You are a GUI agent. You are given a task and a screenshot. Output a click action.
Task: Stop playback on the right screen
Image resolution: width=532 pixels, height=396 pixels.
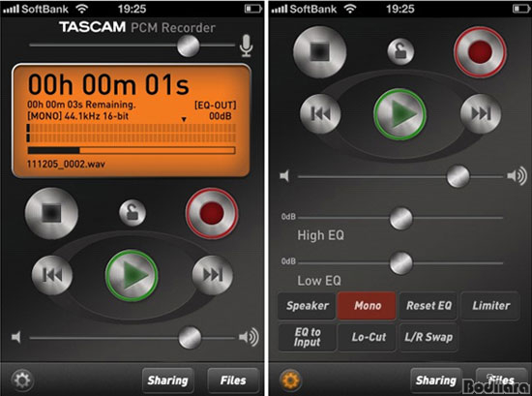point(319,51)
